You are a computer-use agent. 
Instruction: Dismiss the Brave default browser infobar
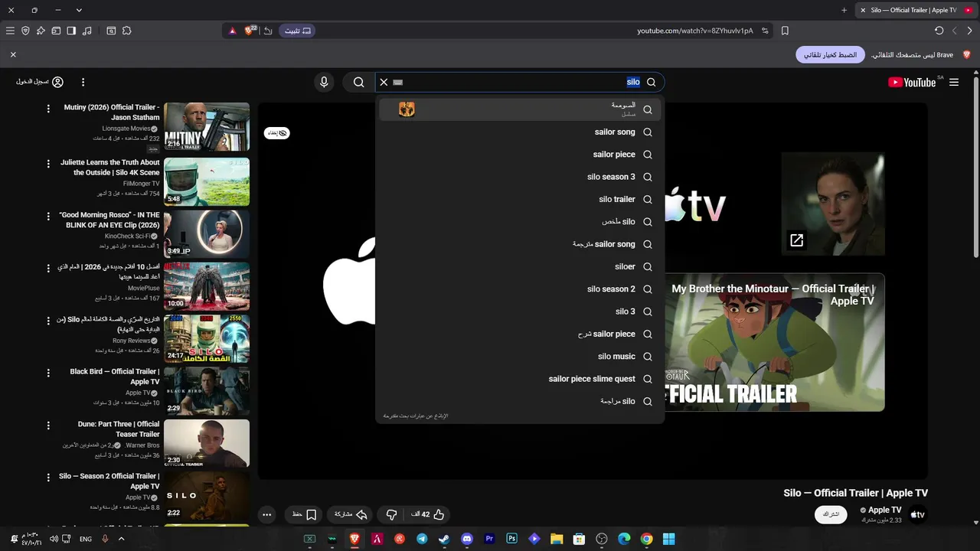pos(13,54)
